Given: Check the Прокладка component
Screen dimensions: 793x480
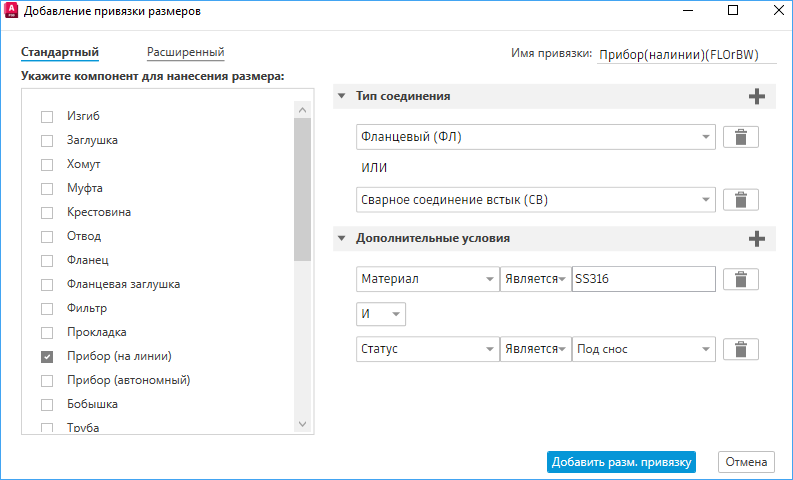Looking at the screenshot, I should click(x=47, y=332).
